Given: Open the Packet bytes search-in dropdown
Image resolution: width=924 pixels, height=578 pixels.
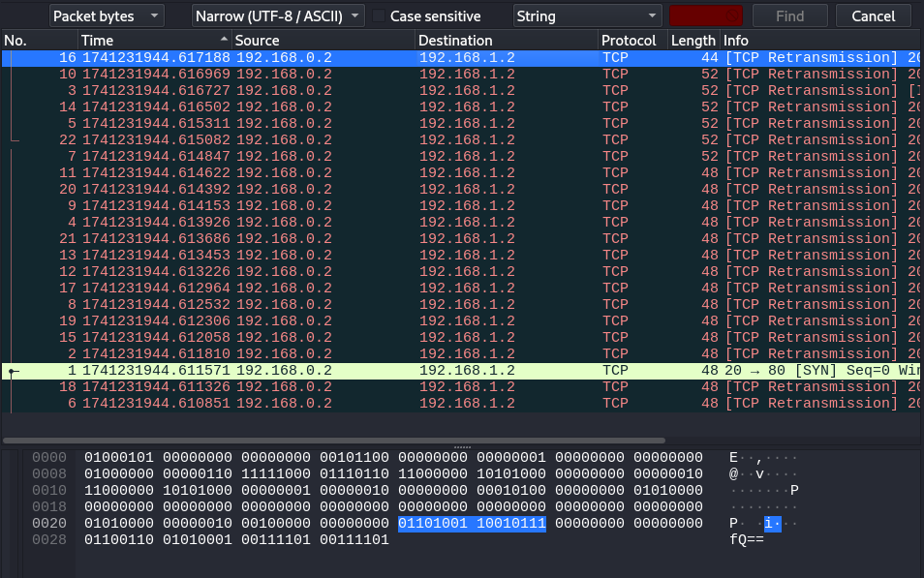Looking at the screenshot, I should (x=107, y=16).
